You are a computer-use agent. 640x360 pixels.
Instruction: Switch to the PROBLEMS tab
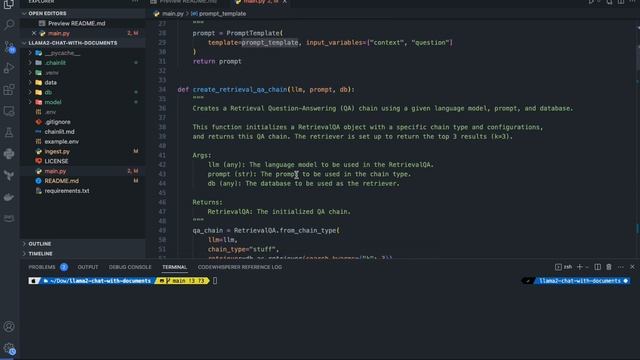pos(42,267)
